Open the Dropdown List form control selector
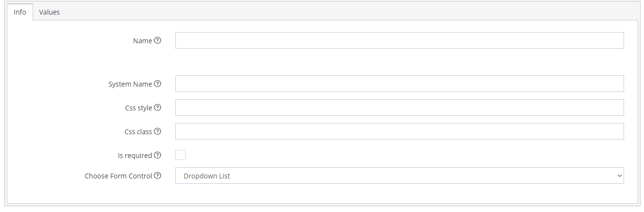The width and height of the screenshot is (644, 212). (399, 176)
